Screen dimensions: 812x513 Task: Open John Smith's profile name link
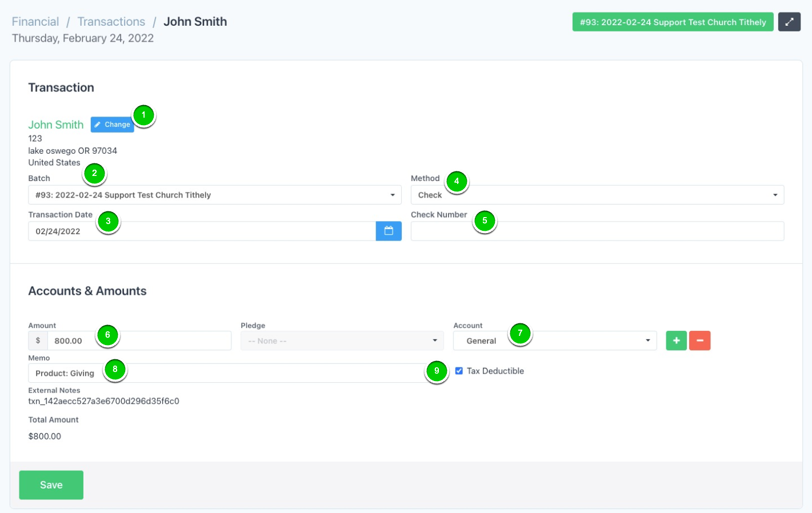click(56, 125)
